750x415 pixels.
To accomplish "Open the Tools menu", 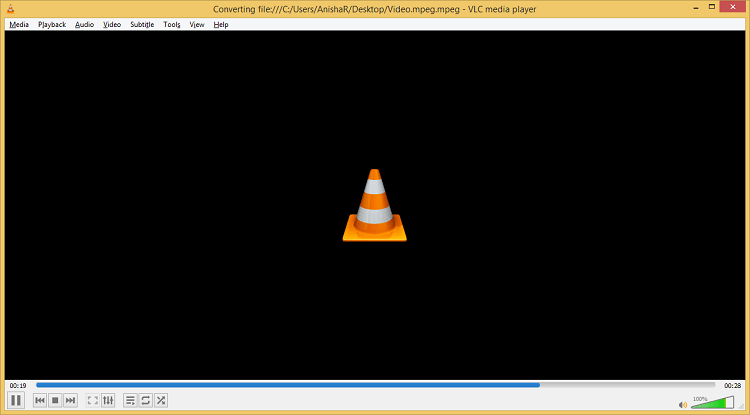I will (x=172, y=24).
